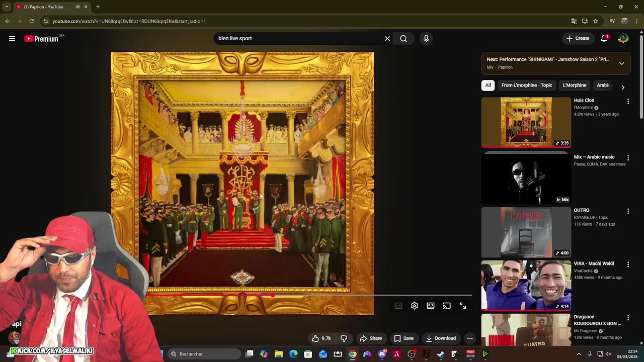The image size is (644, 362).
Task: Translate this page icon
Action: [574, 21]
